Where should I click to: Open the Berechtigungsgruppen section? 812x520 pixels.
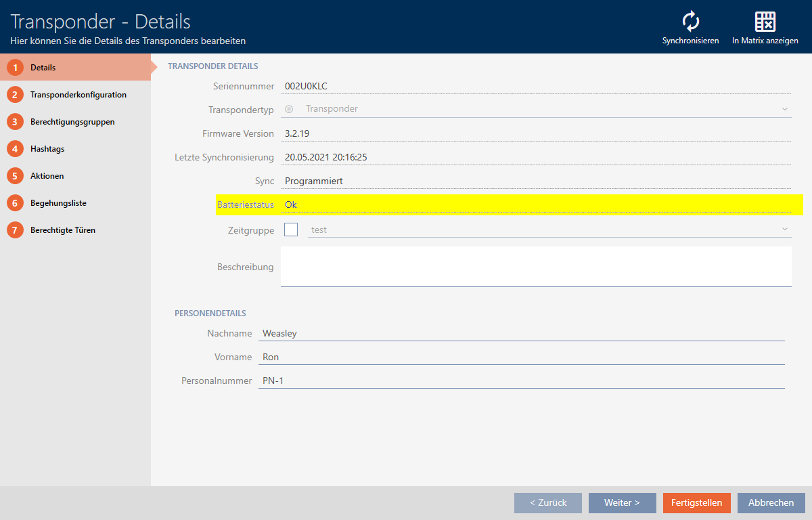click(72, 122)
